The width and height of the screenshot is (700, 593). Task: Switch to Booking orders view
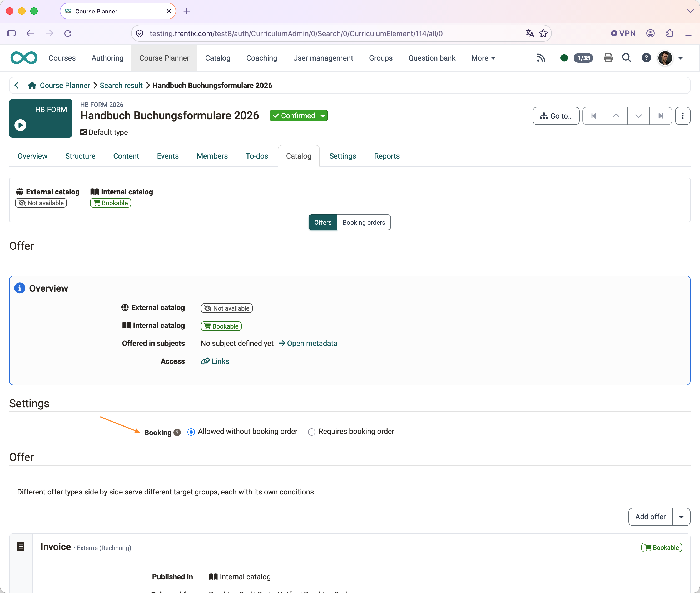click(x=364, y=223)
